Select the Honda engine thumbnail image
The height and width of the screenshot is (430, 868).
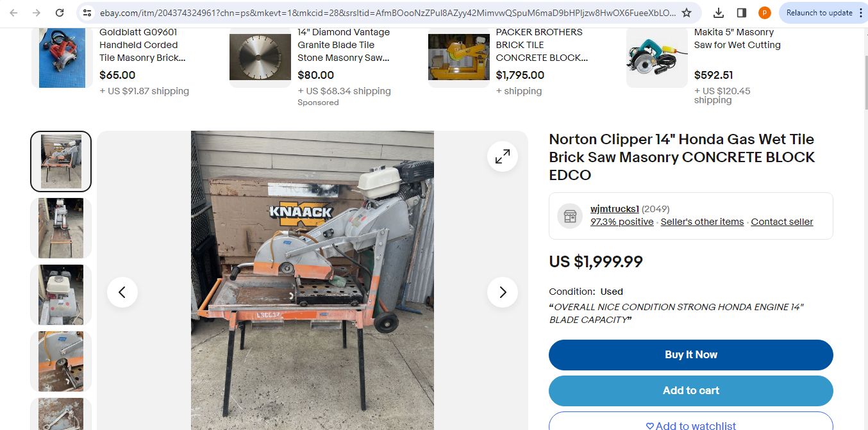pos(61,295)
